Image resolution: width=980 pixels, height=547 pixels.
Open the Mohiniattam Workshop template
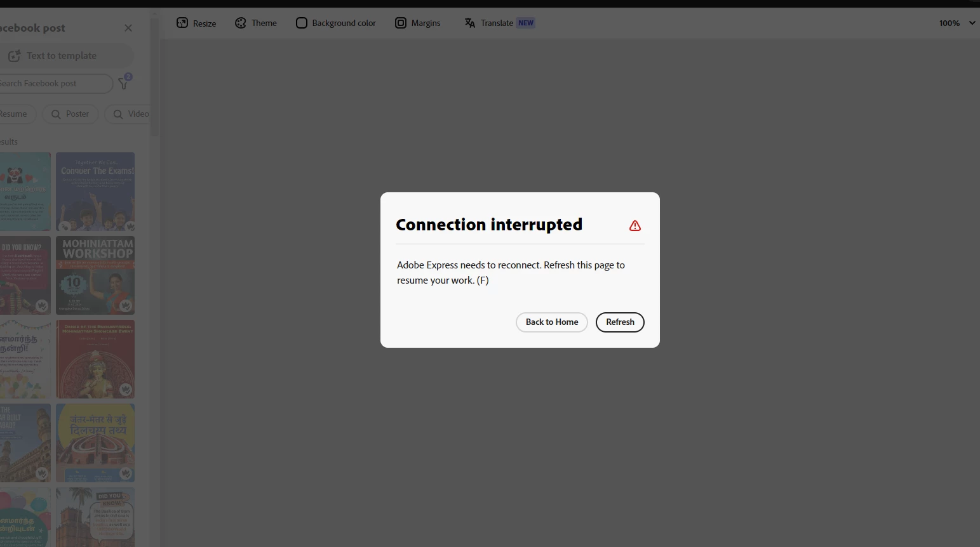95,275
